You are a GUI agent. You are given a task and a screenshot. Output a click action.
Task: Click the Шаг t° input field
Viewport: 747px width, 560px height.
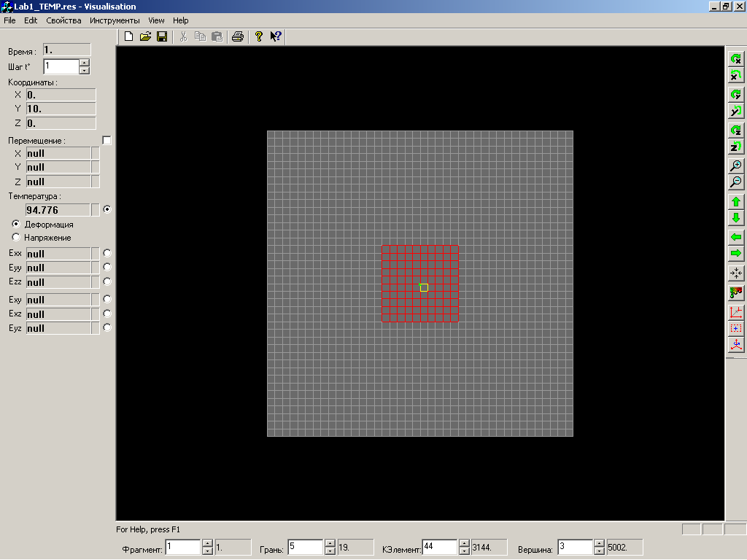pyautogui.click(x=61, y=66)
